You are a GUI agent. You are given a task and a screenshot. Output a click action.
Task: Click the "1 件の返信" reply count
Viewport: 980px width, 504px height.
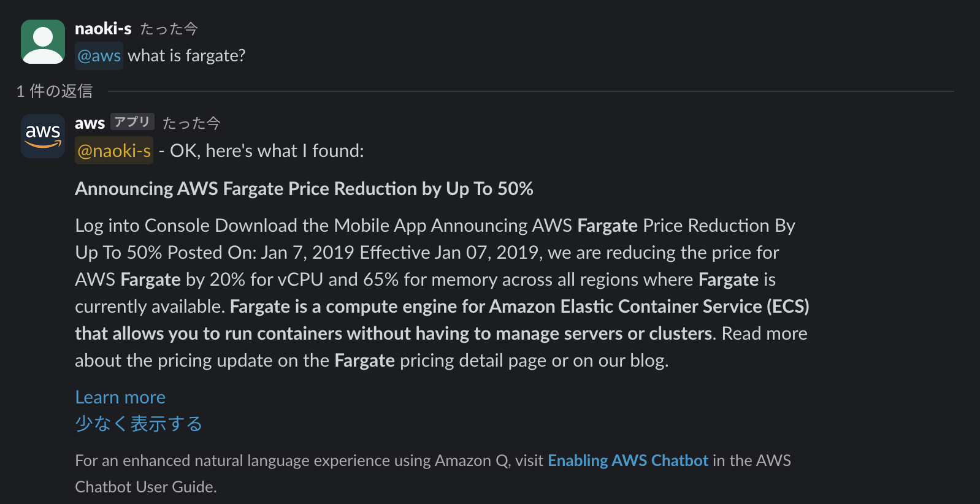click(55, 91)
